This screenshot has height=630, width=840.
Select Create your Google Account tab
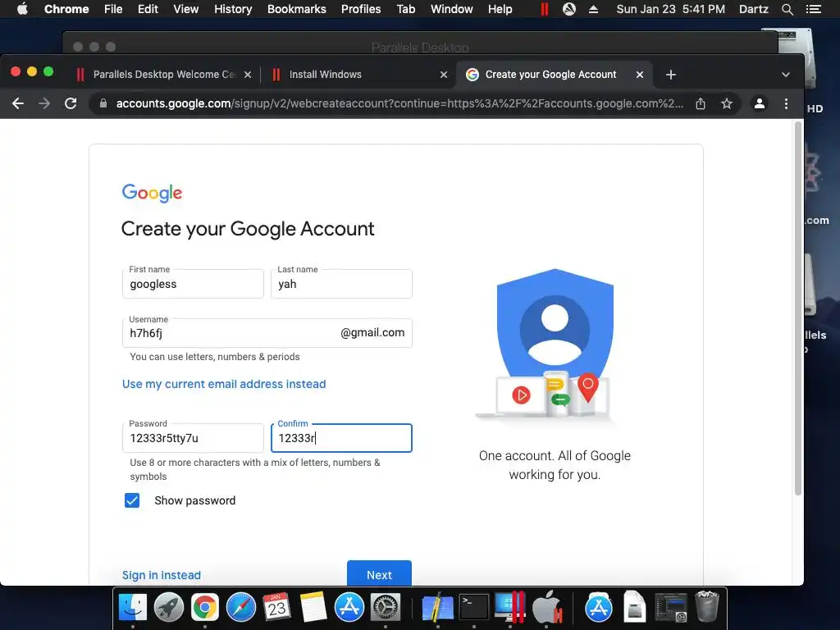(554, 75)
